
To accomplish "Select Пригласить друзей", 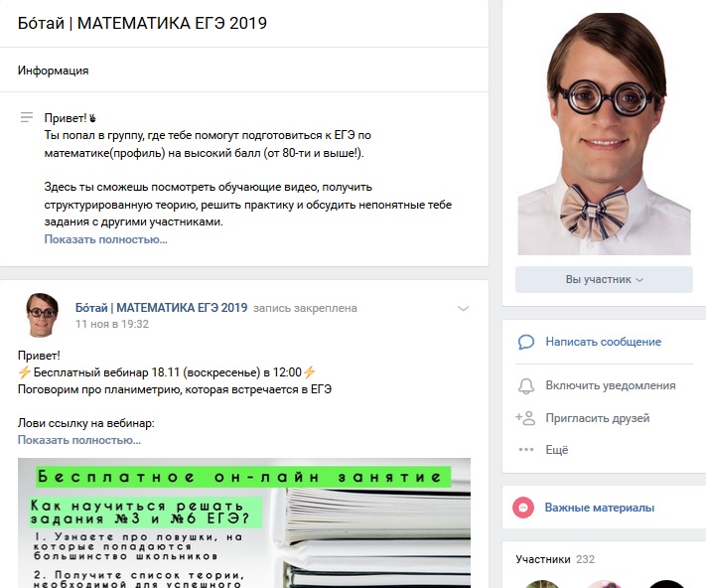I will tap(598, 418).
